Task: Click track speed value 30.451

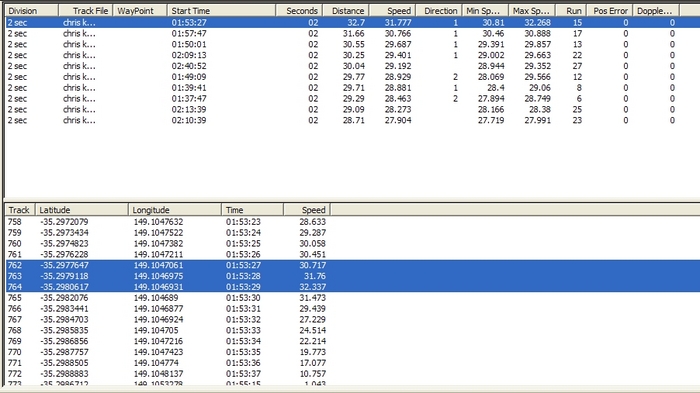Action: [x=312, y=255]
